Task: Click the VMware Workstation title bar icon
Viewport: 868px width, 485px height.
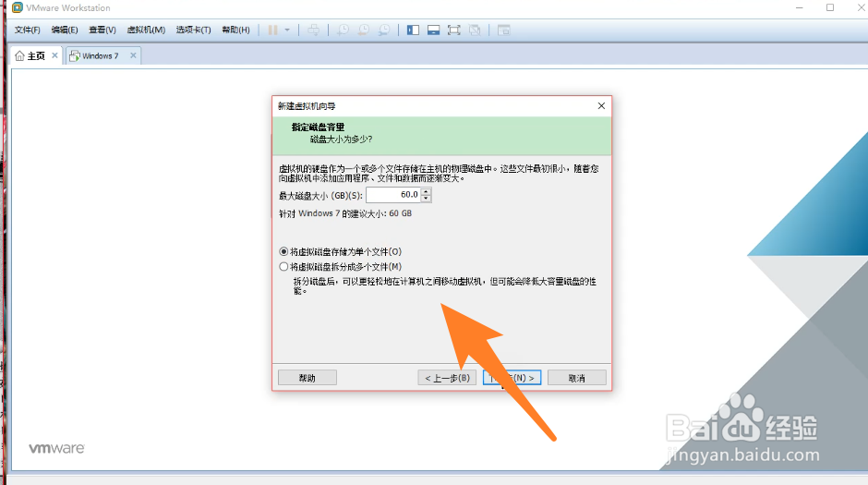Action: [18, 7]
